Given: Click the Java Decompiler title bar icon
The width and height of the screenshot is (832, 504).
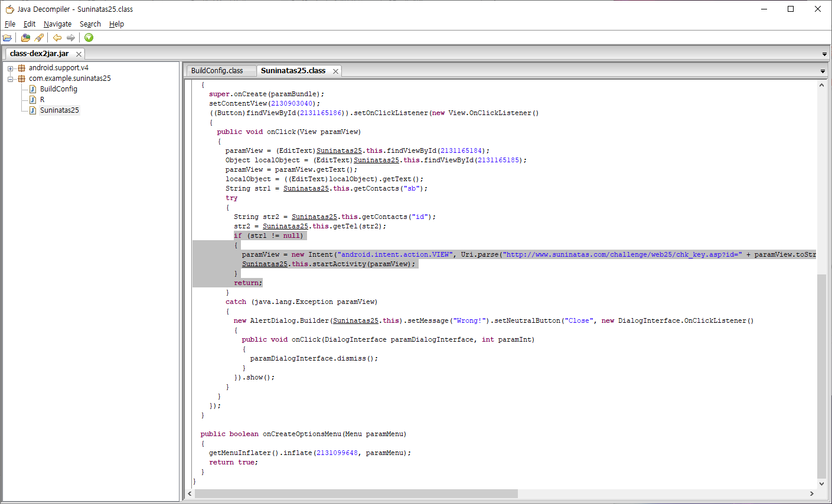Looking at the screenshot, I should [x=9, y=9].
